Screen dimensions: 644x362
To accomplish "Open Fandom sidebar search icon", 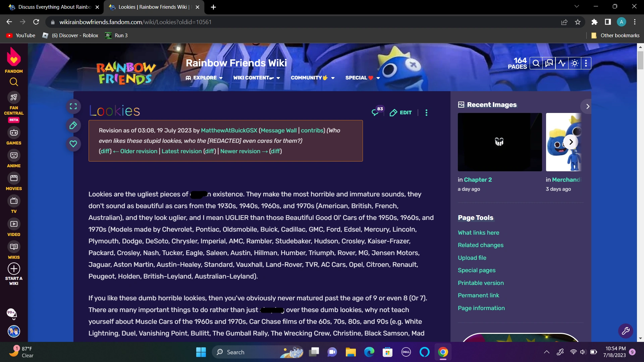I will point(13,82).
